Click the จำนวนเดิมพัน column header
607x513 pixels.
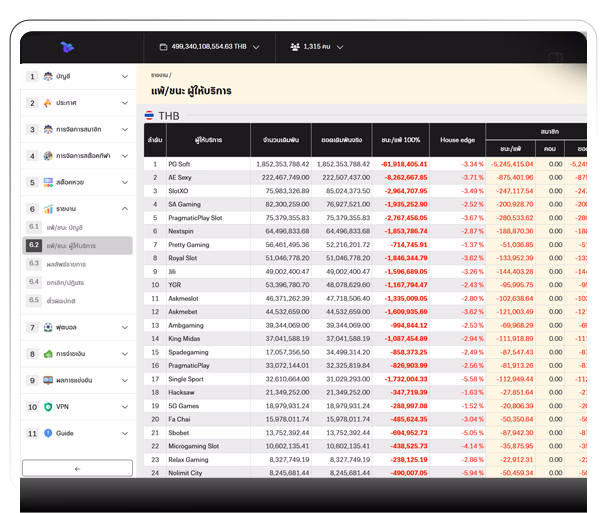pyautogui.click(x=281, y=140)
